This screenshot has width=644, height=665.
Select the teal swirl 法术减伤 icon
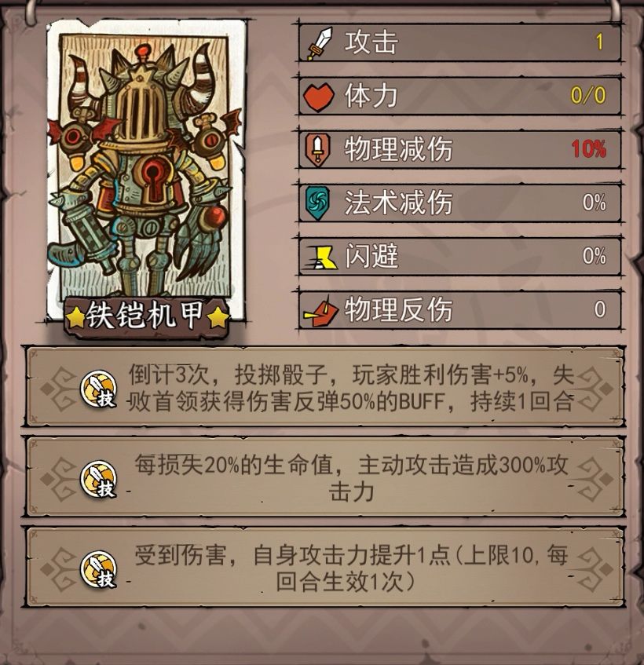click(318, 203)
